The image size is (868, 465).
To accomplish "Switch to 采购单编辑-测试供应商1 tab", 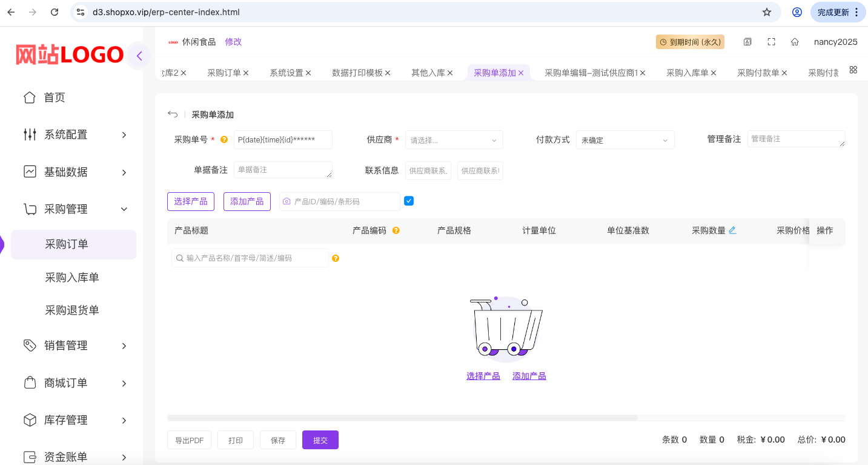I will (x=591, y=73).
